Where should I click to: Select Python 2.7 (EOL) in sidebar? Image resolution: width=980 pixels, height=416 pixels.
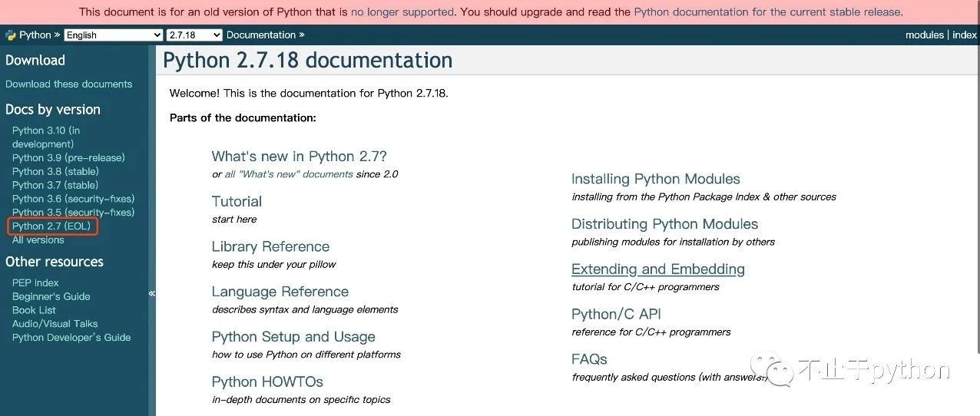(51, 226)
